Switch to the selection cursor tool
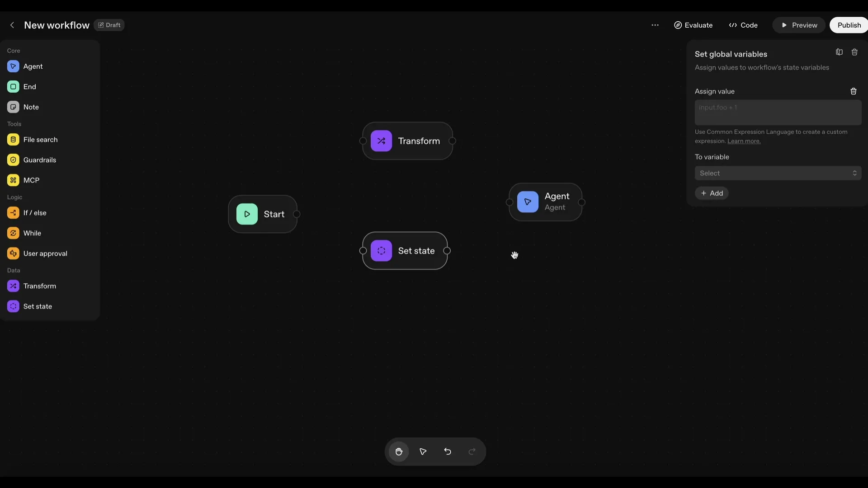 point(423,451)
